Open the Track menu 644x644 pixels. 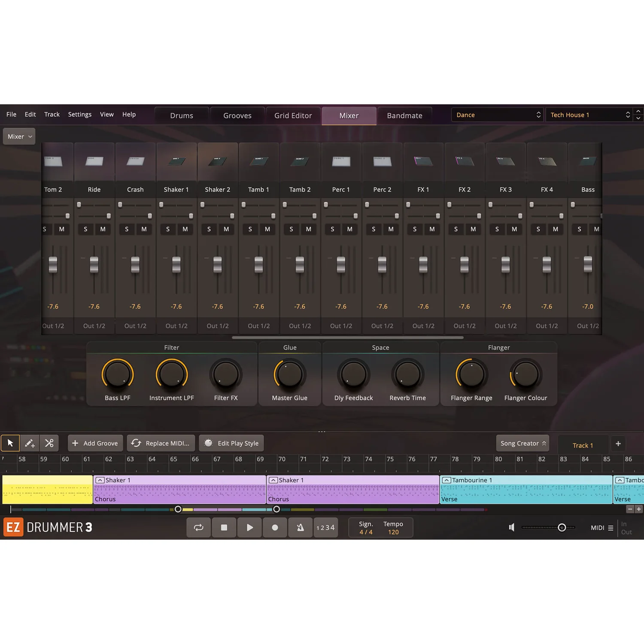pos(52,114)
